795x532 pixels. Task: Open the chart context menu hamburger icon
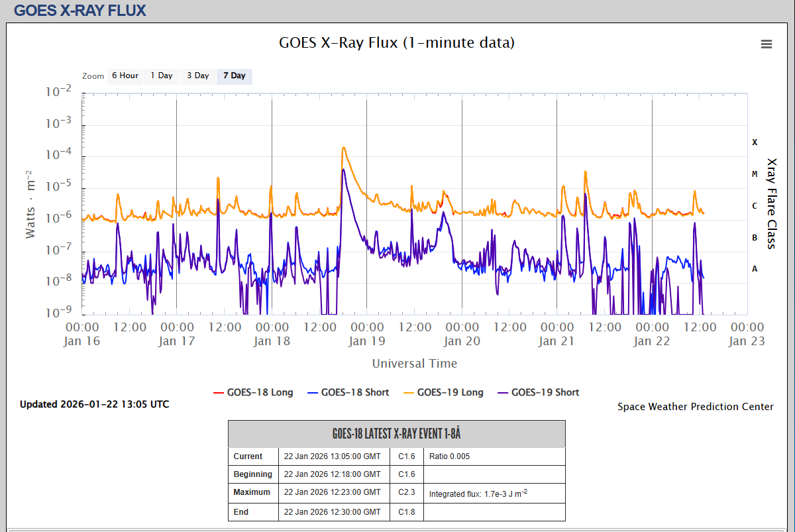point(767,44)
